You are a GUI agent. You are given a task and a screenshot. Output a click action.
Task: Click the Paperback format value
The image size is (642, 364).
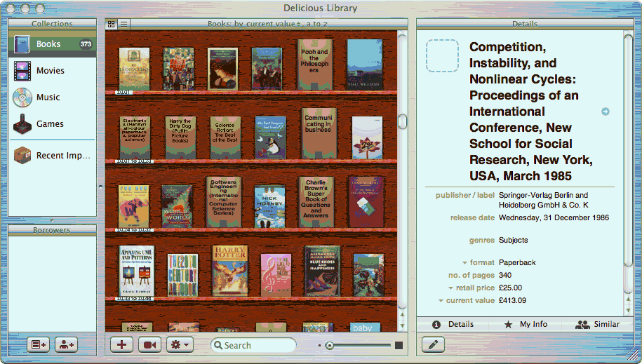click(517, 263)
